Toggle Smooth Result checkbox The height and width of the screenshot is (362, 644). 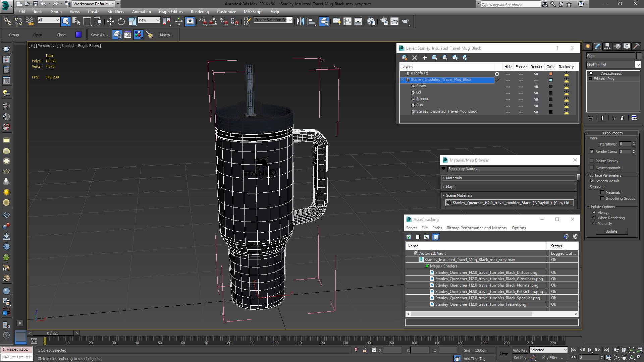[592, 181]
